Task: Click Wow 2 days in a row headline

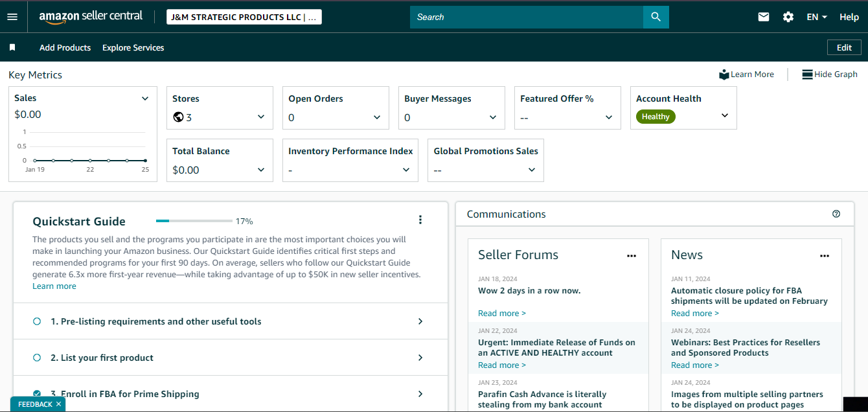Action: coord(529,291)
